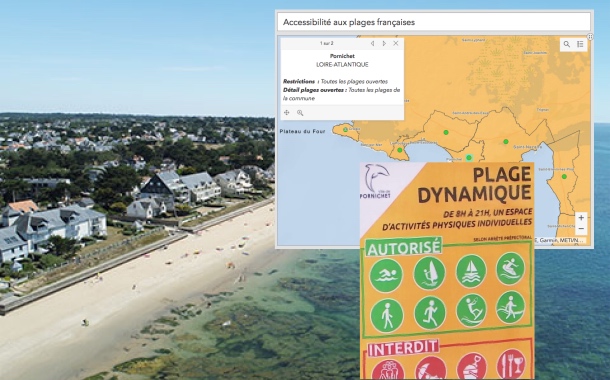Viewport: 610px width, 380px height.
Task: Select the green dot near Saint-Nazaire label
Action: click(506, 142)
